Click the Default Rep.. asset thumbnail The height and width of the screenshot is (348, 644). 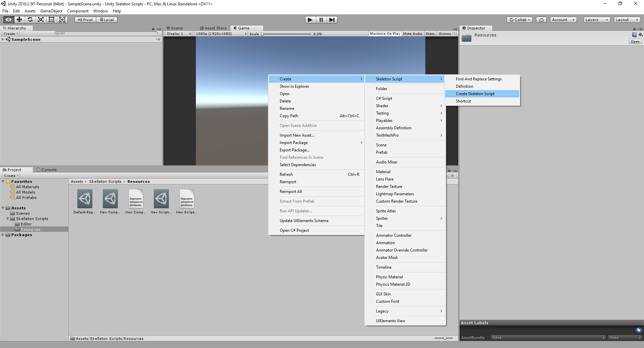click(x=85, y=199)
